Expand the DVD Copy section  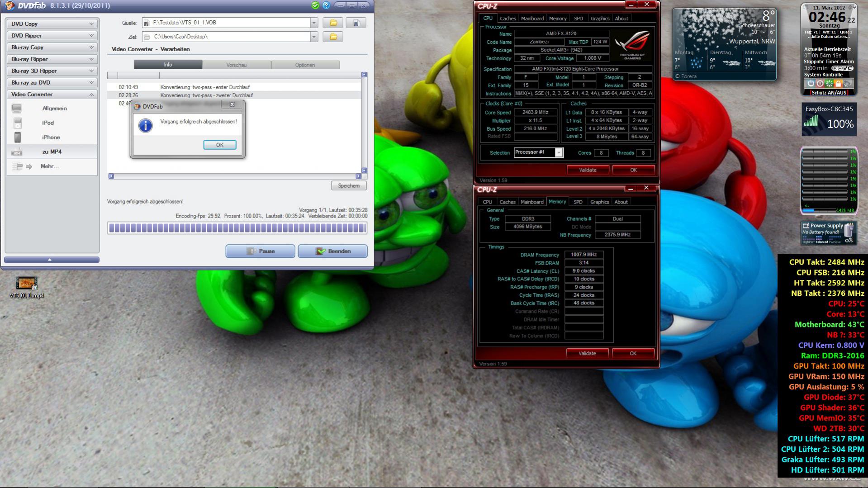click(52, 24)
